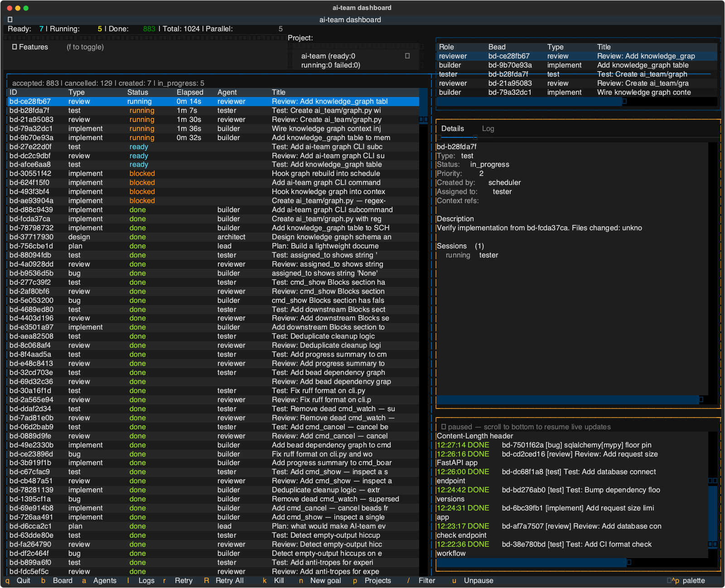Unpause live updates
The height and width of the screenshot is (588, 725).
pos(478,580)
